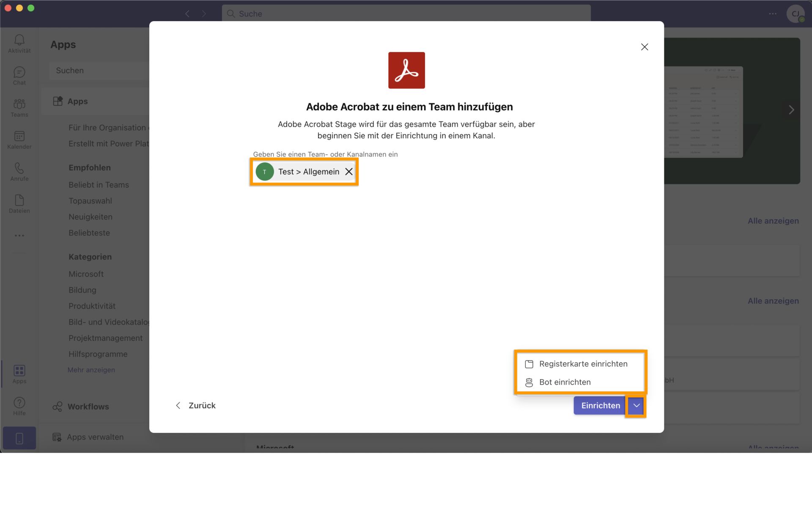Click the Adobe Acrobat app icon

406,70
